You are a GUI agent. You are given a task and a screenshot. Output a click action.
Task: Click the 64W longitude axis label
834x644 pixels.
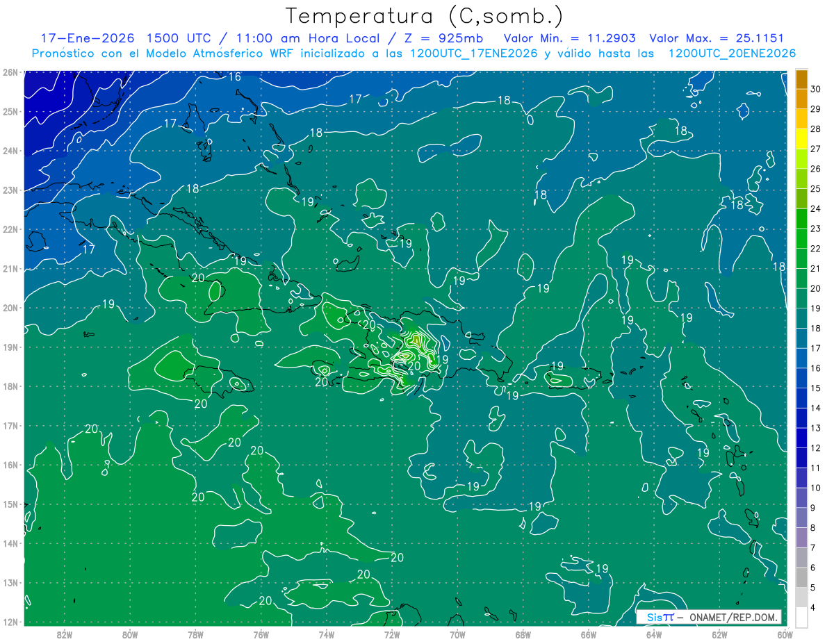(654, 634)
